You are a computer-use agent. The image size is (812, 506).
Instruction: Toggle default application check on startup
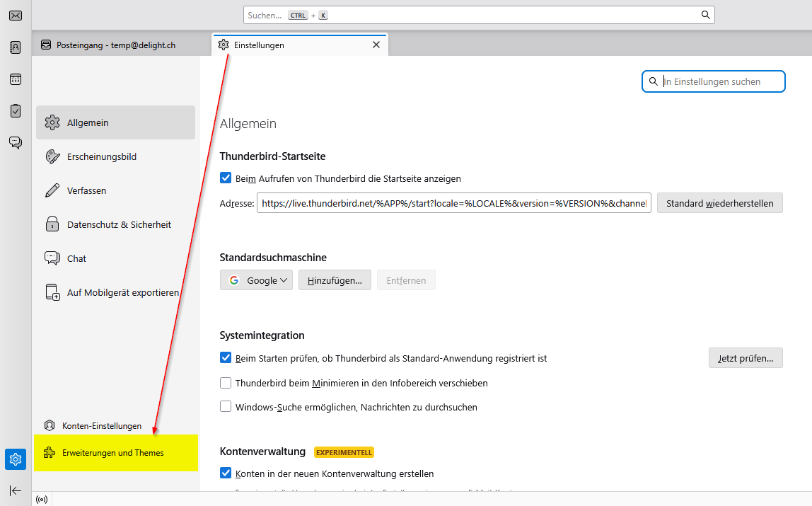point(226,358)
